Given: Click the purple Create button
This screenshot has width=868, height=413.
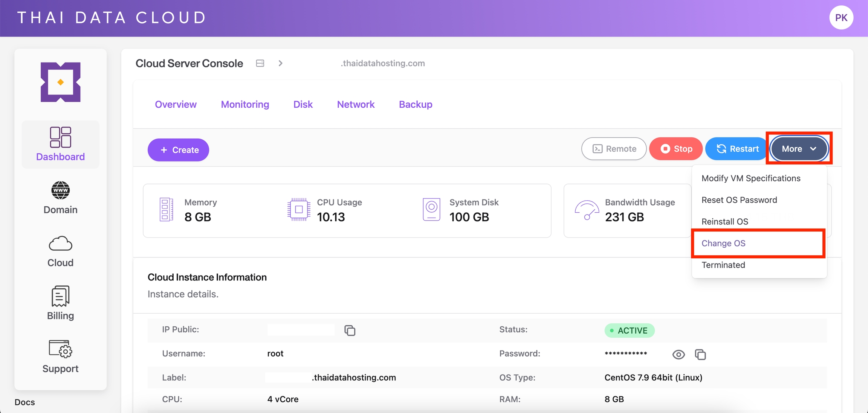Looking at the screenshot, I should 178,150.
